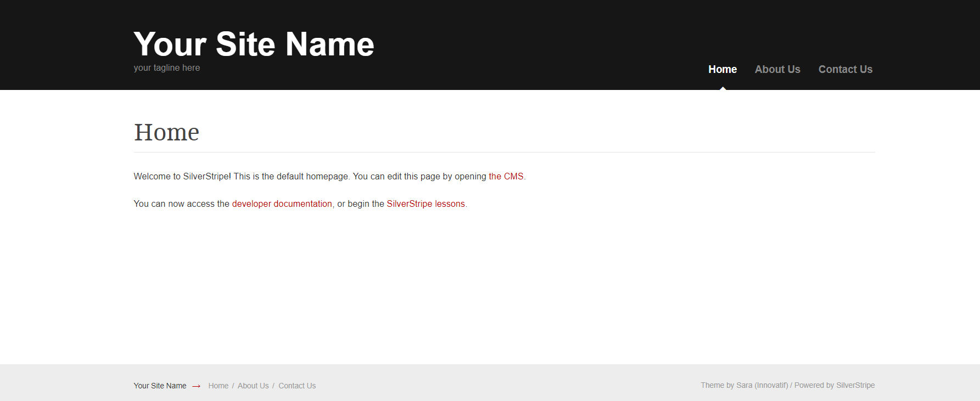Click the large 'Home' page heading
The width and height of the screenshot is (980, 401).
(x=167, y=132)
